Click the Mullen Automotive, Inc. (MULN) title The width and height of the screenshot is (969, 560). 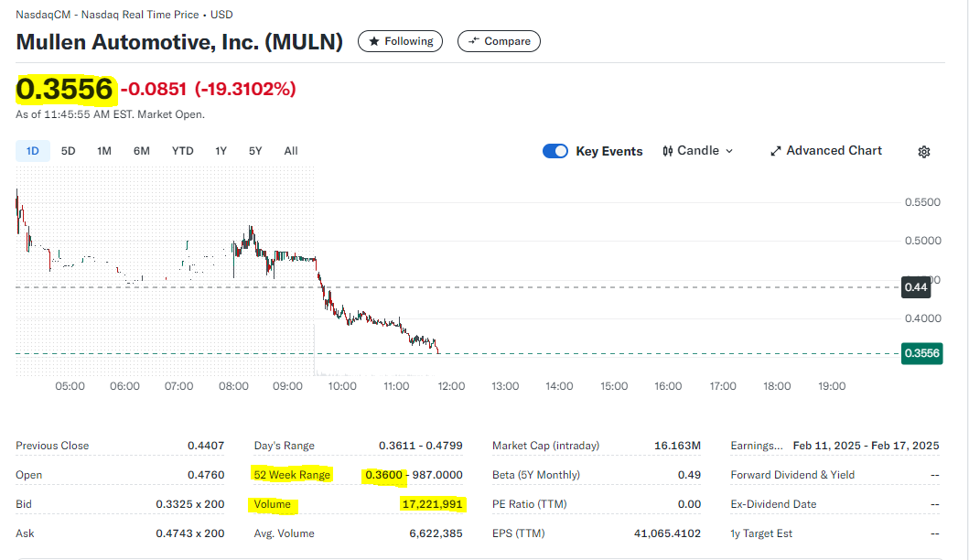179,42
